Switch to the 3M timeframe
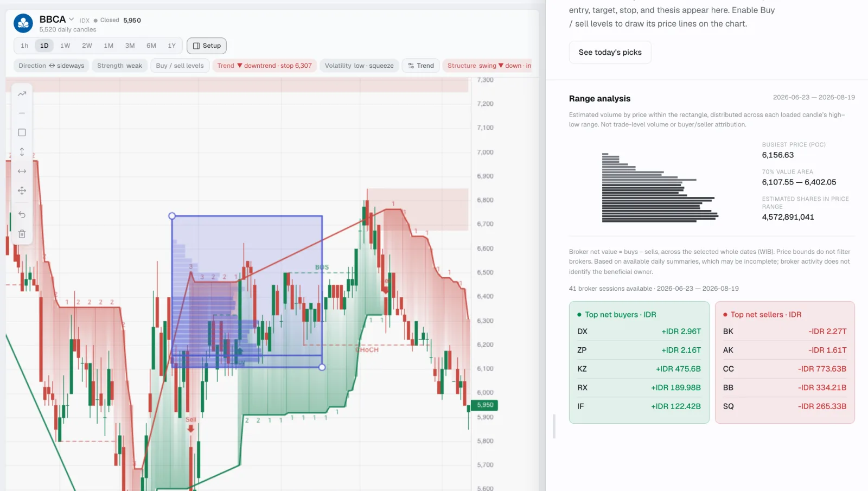The width and height of the screenshot is (868, 491). click(130, 46)
